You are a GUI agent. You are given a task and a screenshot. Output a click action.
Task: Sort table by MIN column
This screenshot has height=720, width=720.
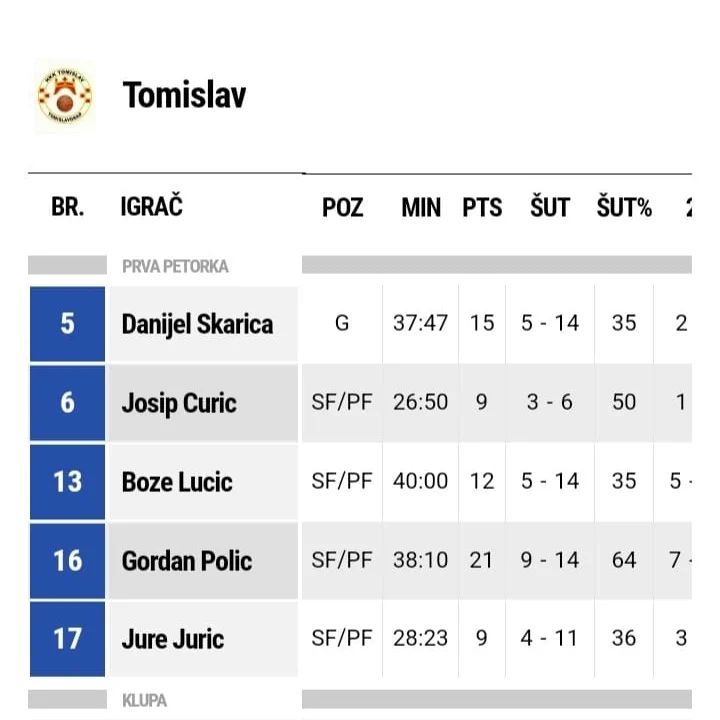coord(420,208)
